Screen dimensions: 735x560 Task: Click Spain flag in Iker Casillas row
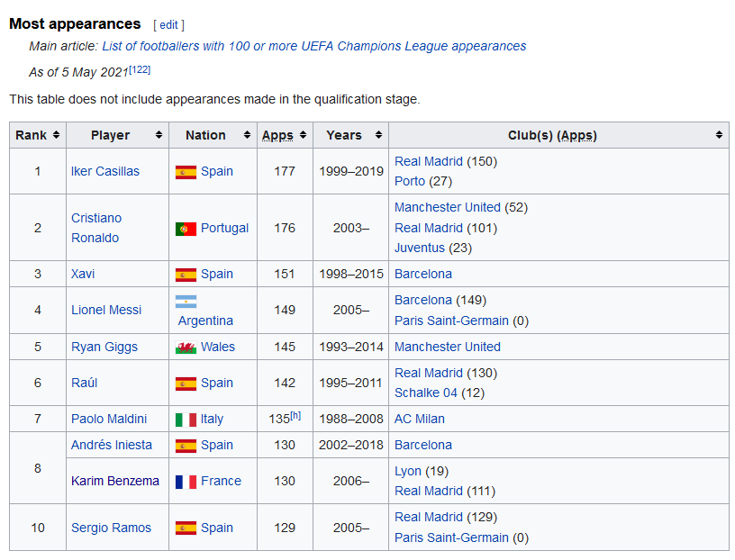(x=186, y=172)
